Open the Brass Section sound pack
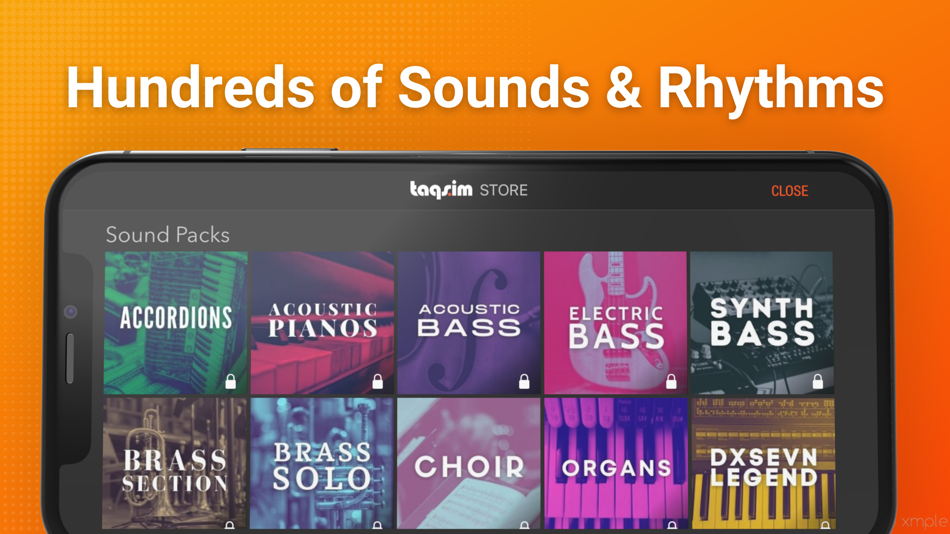This screenshot has width=950, height=534. (x=175, y=463)
